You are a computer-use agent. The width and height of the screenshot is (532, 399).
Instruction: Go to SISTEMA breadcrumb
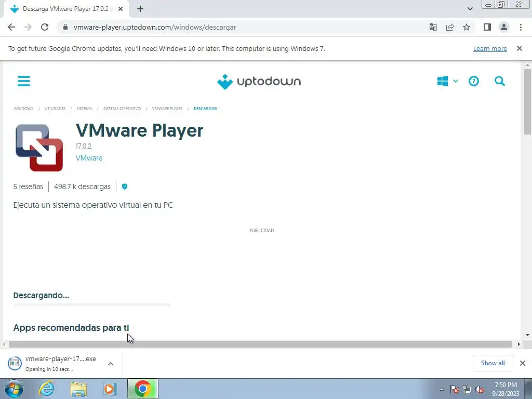pyautogui.click(x=84, y=109)
